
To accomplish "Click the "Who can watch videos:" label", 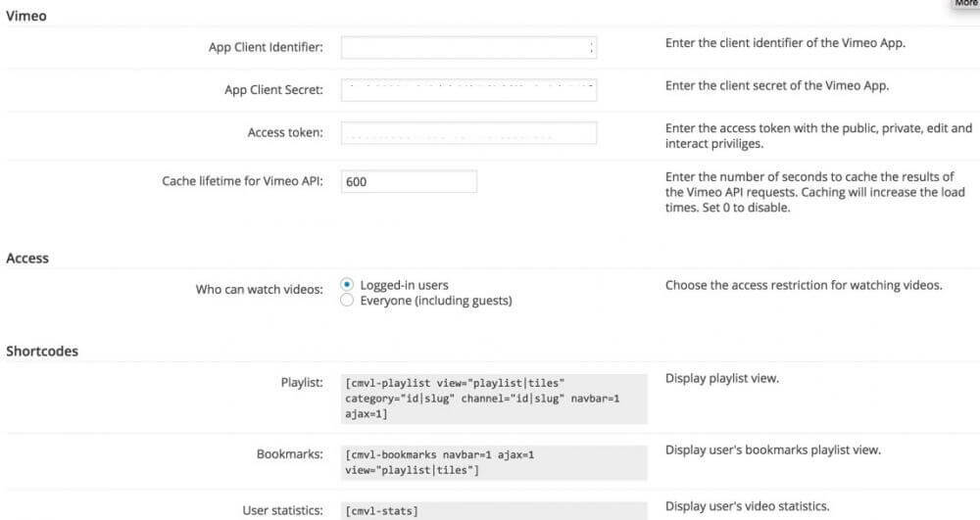I will click(259, 290).
